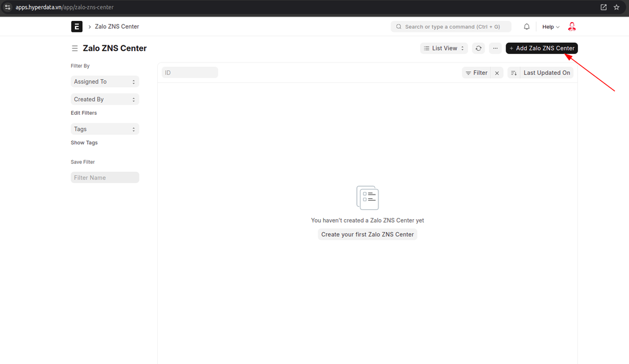Bookmark this page with star icon

click(616, 7)
